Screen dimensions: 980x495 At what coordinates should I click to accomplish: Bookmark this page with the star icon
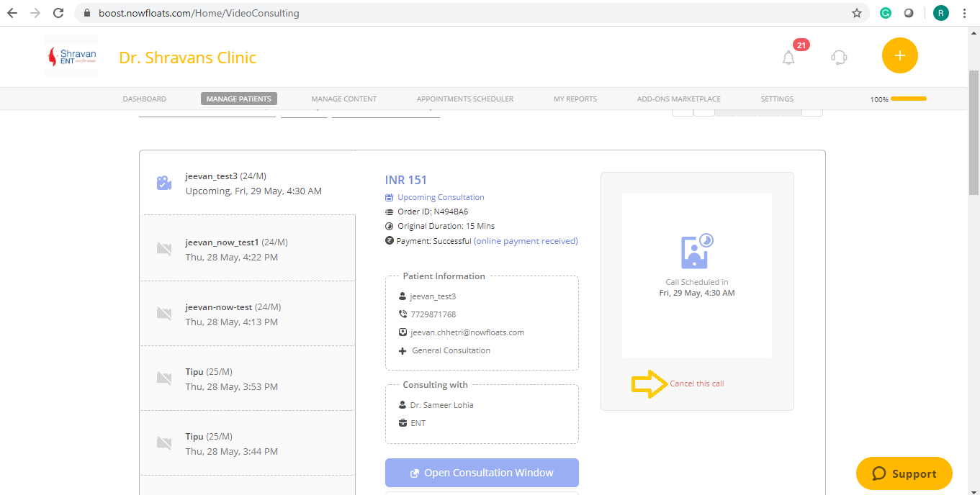(857, 13)
